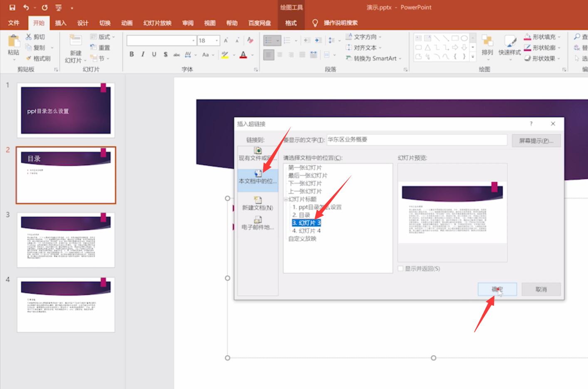Click the Format Painter (格式刷) tool
The image size is (588, 389).
click(x=38, y=58)
